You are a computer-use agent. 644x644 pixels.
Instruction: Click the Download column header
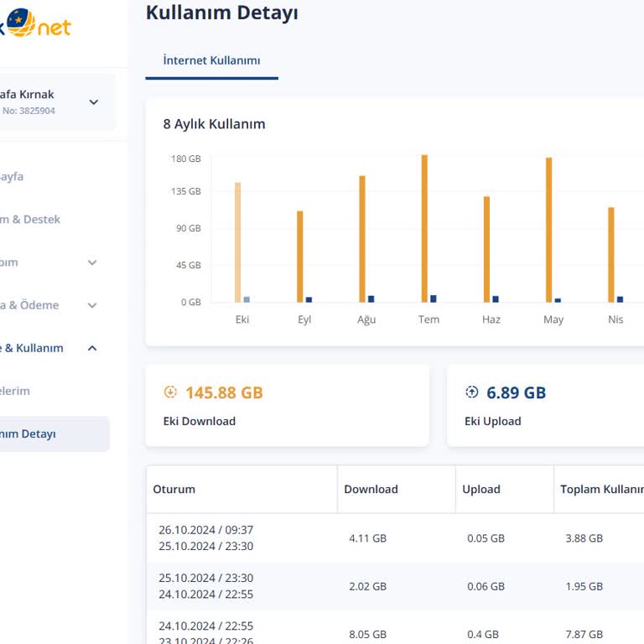tap(371, 489)
